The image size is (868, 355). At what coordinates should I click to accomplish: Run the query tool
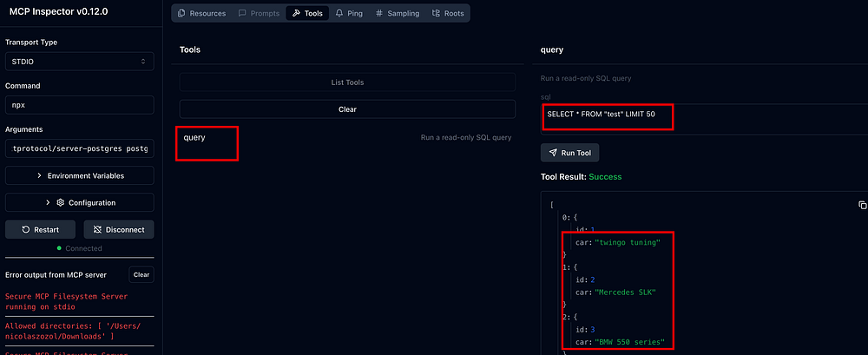tap(569, 152)
